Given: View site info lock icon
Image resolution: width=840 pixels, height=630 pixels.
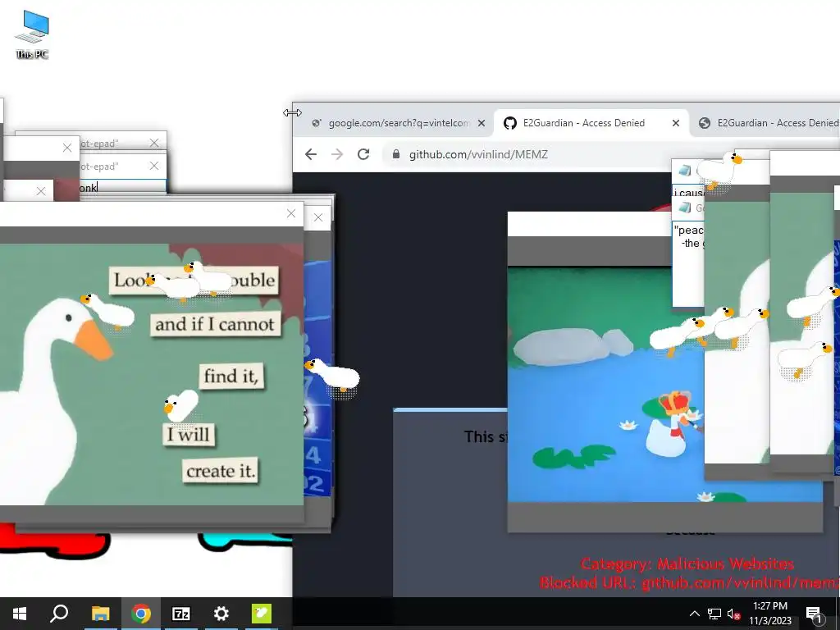Looking at the screenshot, I should point(396,154).
